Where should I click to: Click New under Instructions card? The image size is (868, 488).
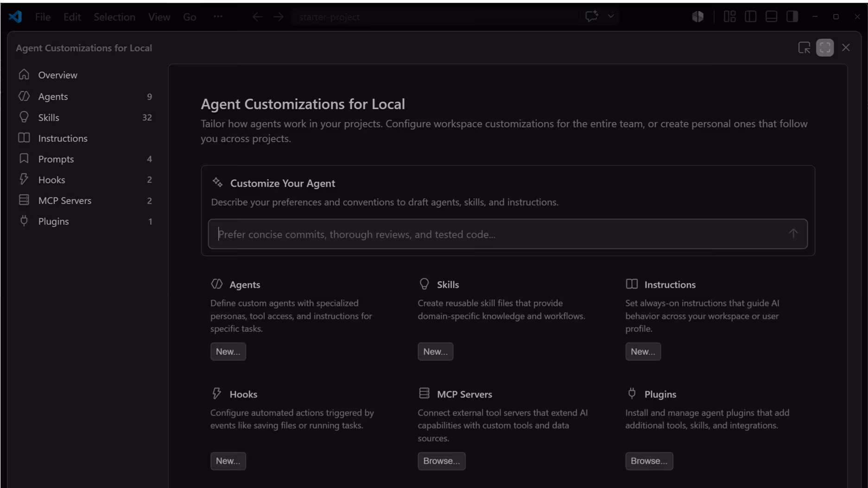643,351
